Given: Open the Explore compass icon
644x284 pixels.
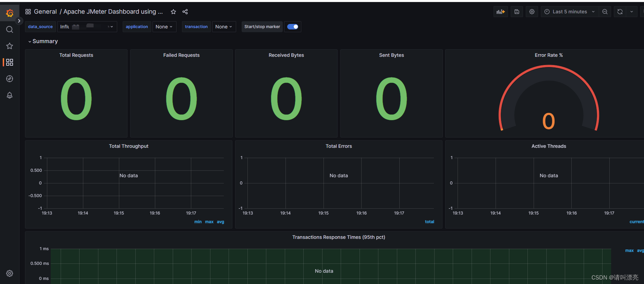Looking at the screenshot, I should 10,79.
